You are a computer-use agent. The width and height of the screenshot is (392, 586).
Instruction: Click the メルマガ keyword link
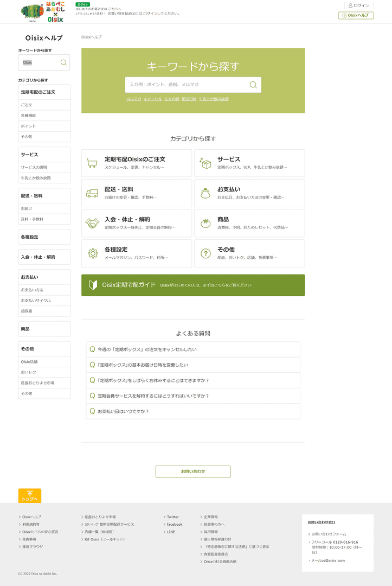point(133,99)
